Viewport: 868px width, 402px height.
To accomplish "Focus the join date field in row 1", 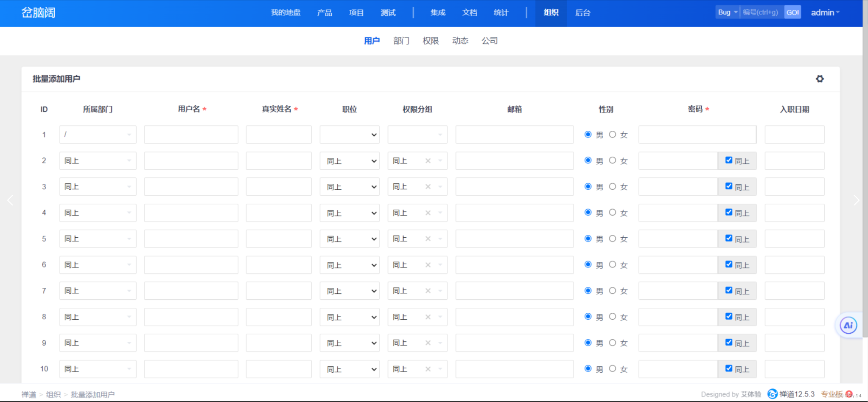I will pos(795,135).
